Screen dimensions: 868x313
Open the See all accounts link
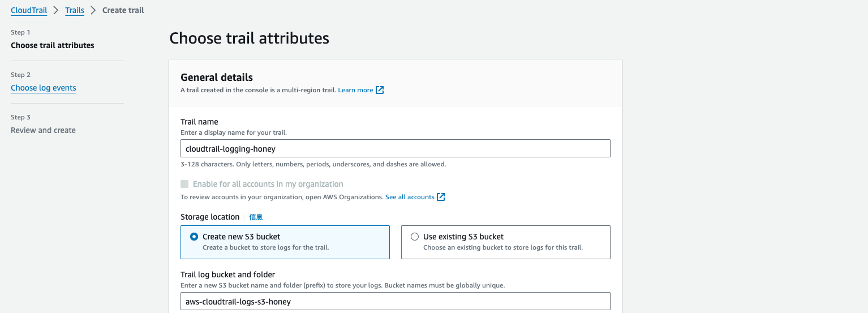[x=410, y=197]
